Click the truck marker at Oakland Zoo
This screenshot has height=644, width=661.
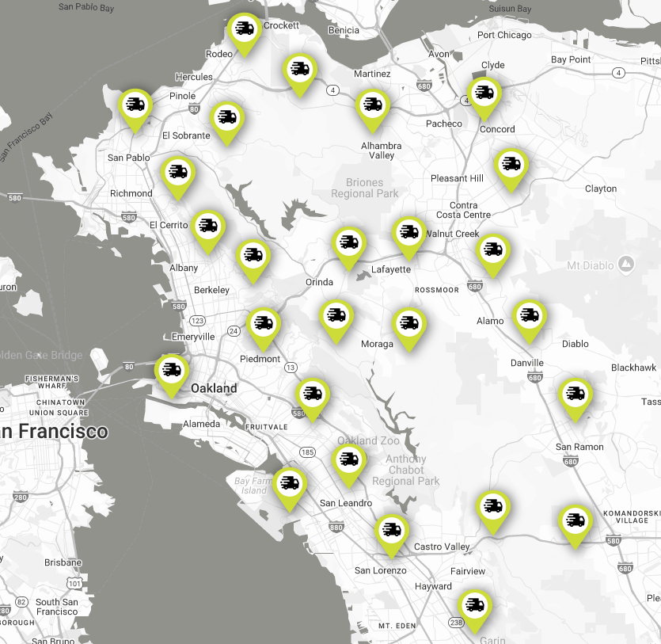[348, 461]
